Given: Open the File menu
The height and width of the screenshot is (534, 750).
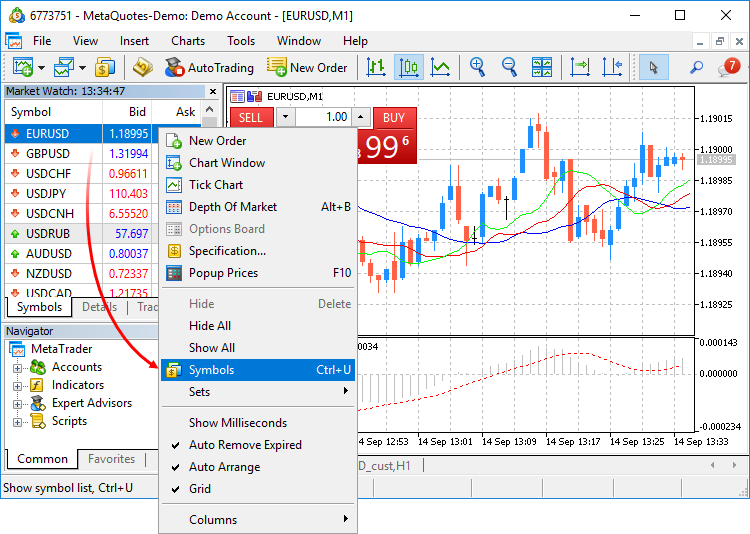Looking at the screenshot, I should click(x=42, y=41).
